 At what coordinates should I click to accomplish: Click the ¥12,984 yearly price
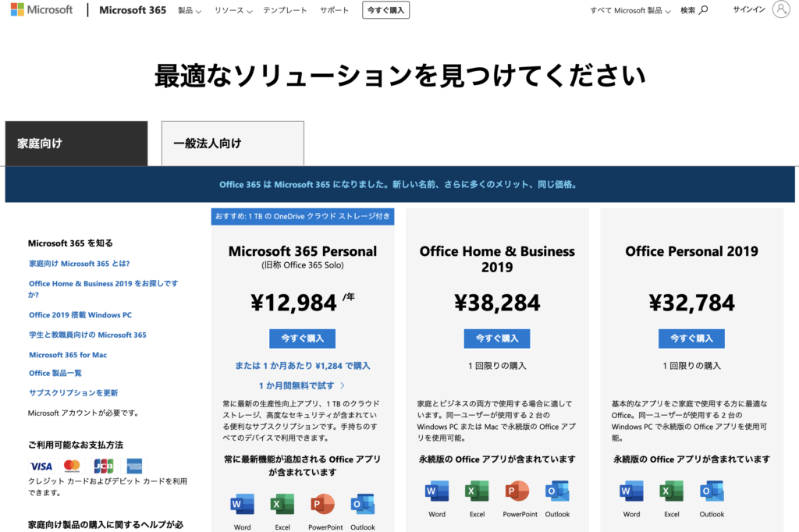point(303,303)
